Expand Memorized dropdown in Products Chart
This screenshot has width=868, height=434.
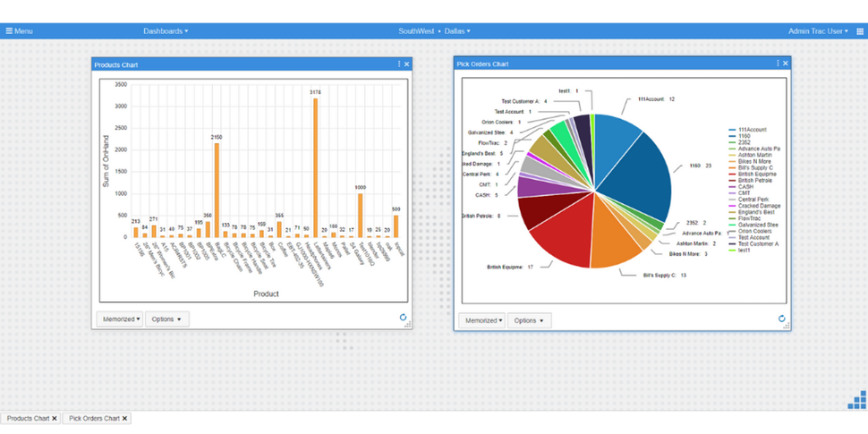pyautogui.click(x=120, y=319)
